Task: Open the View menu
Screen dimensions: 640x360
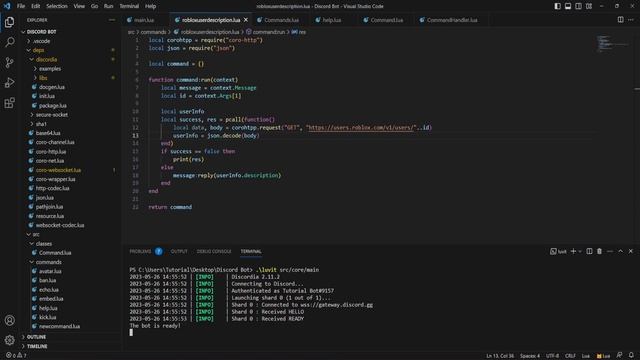Action: tap(79, 6)
